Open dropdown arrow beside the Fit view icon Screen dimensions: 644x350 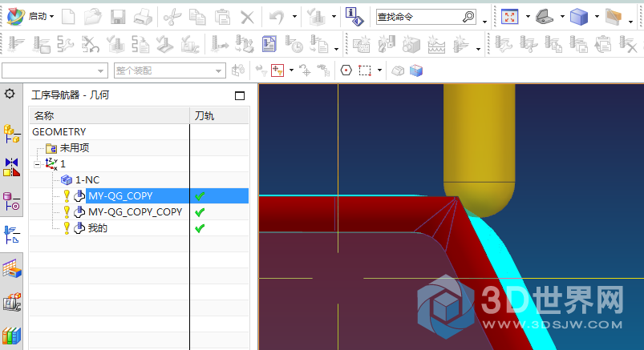tap(528, 17)
